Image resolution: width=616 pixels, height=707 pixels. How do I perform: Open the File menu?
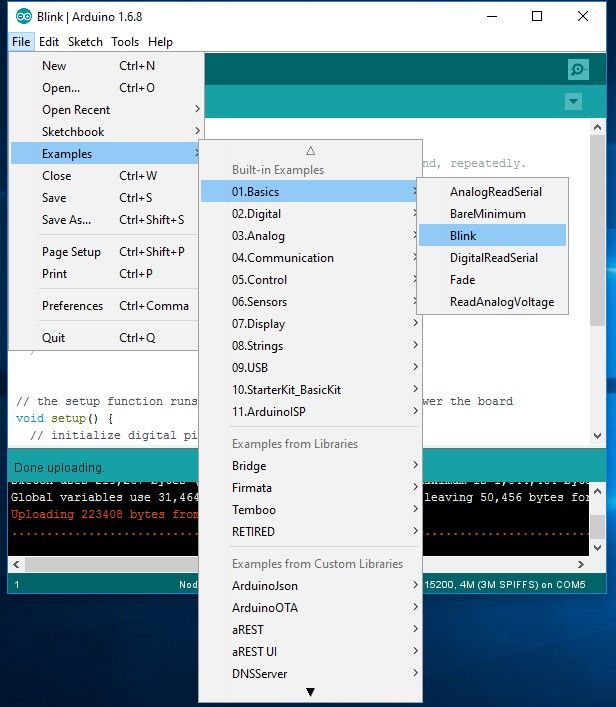coord(21,42)
